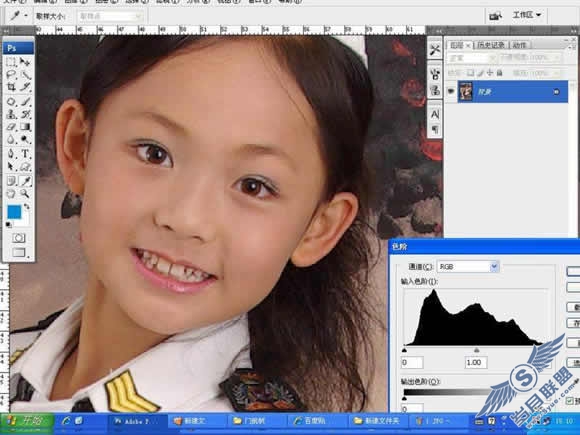The image size is (580, 435).
Task: Select the Brush tool
Action: (25, 101)
